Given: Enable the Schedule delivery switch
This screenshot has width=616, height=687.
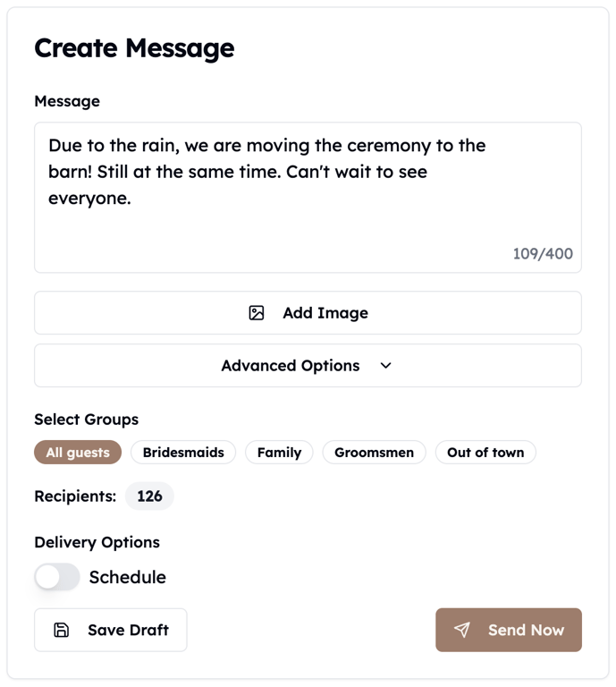Looking at the screenshot, I should tap(57, 577).
